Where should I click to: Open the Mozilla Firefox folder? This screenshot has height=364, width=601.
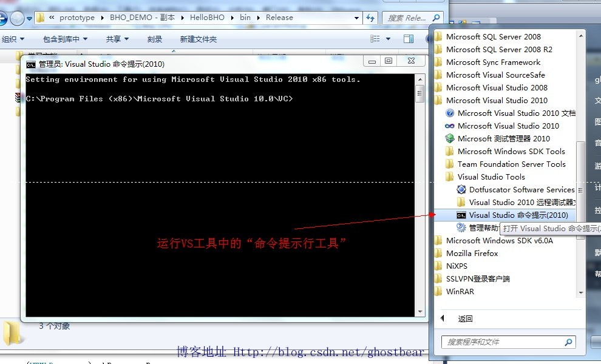coord(466,253)
